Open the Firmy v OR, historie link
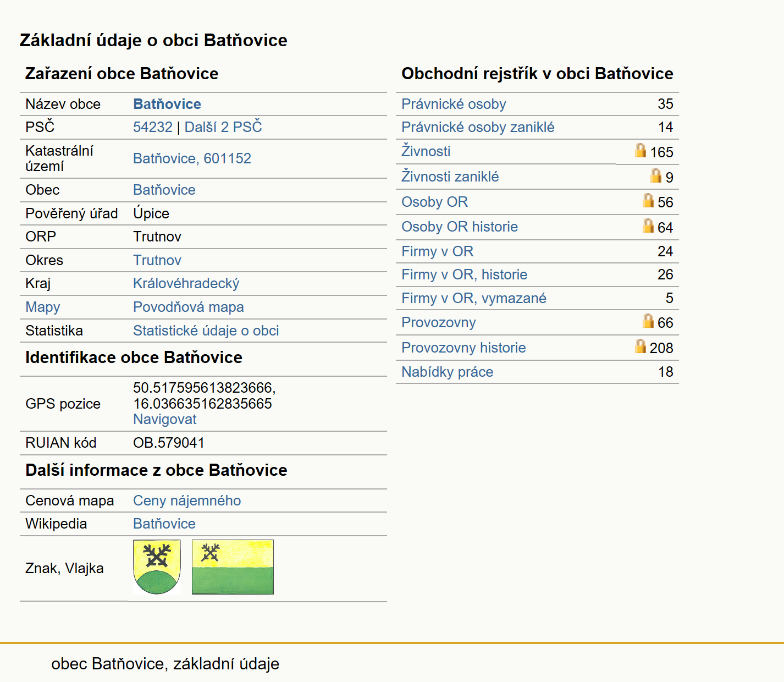This screenshot has width=784, height=682. [x=465, y=274]
